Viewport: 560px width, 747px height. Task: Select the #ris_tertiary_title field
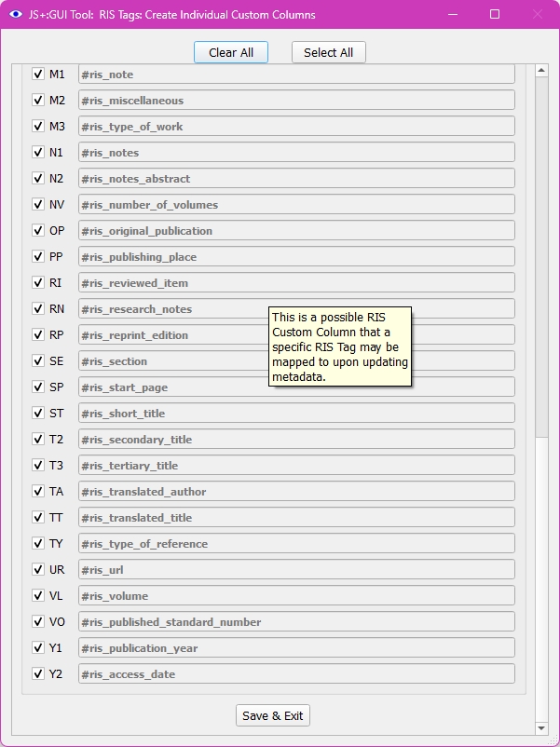click(x=296, y=465)
